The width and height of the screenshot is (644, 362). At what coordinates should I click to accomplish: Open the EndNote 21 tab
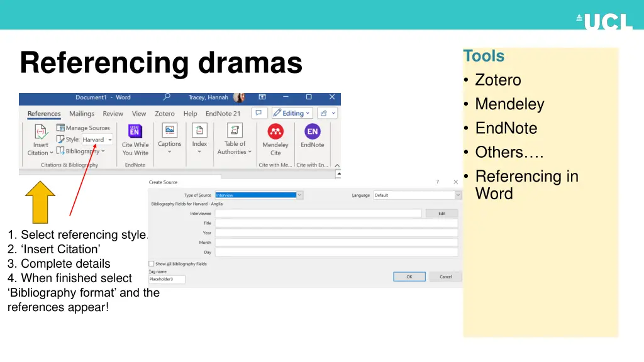point(223,114)
